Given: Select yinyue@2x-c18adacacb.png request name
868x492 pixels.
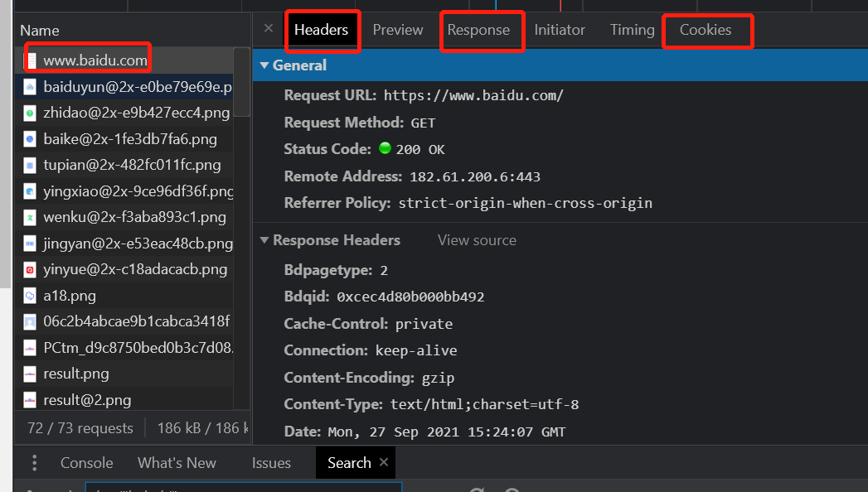Looking at the screenshot, I should coord(135,269).
